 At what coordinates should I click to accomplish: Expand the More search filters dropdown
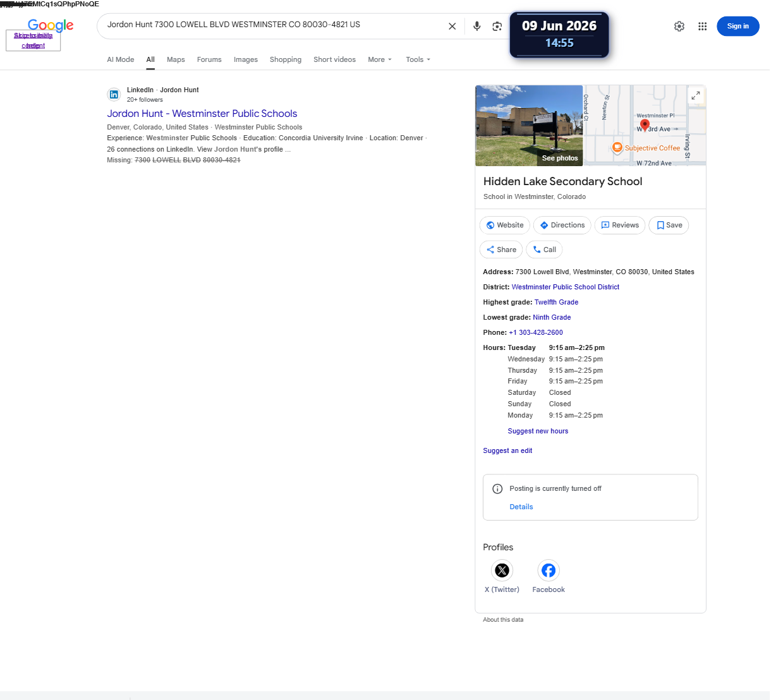coord(380,59)
